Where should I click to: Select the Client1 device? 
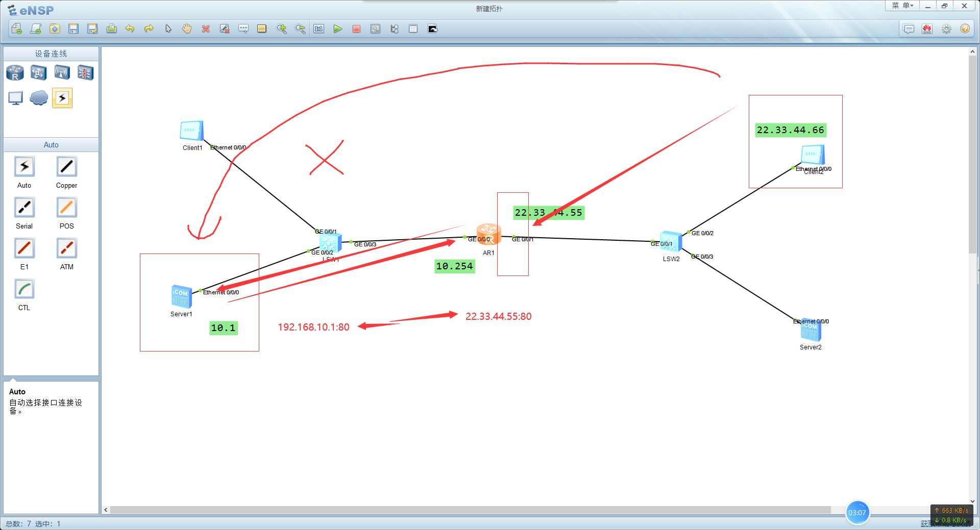pos(191,131)
